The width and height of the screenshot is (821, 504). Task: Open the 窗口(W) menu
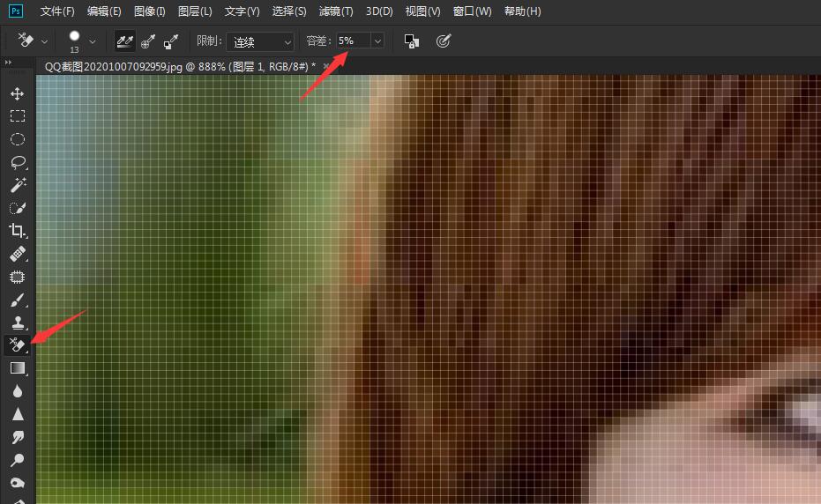click(473, 11)
